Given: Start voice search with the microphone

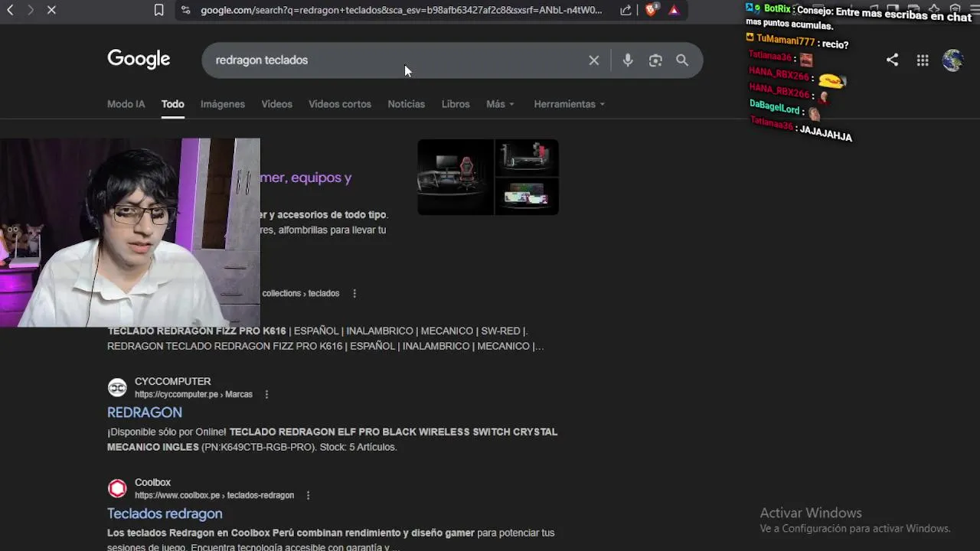Looking at the screenshot, I should (628, 60).
